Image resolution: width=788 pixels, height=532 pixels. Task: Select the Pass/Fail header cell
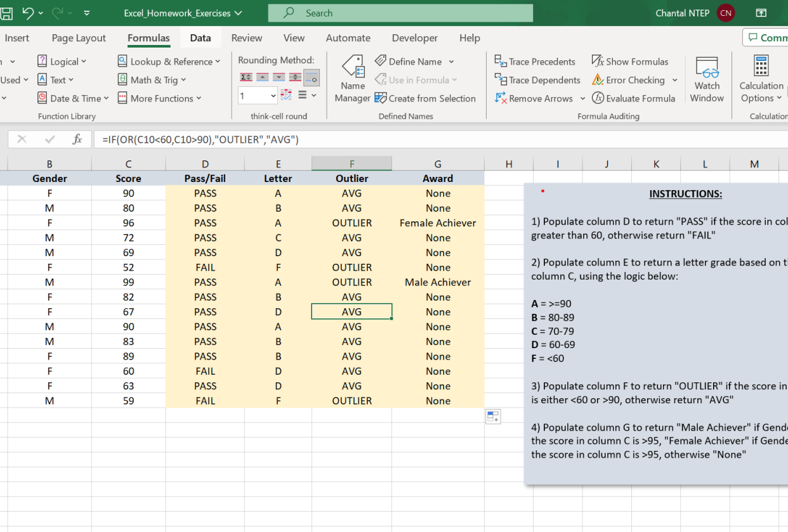click(205, 179)
